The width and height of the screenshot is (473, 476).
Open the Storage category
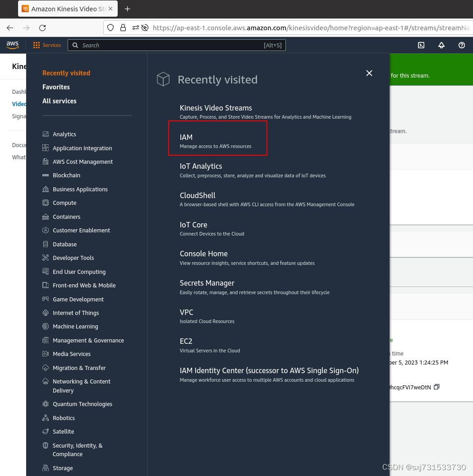pyautogui.click(x=63, y=468)
